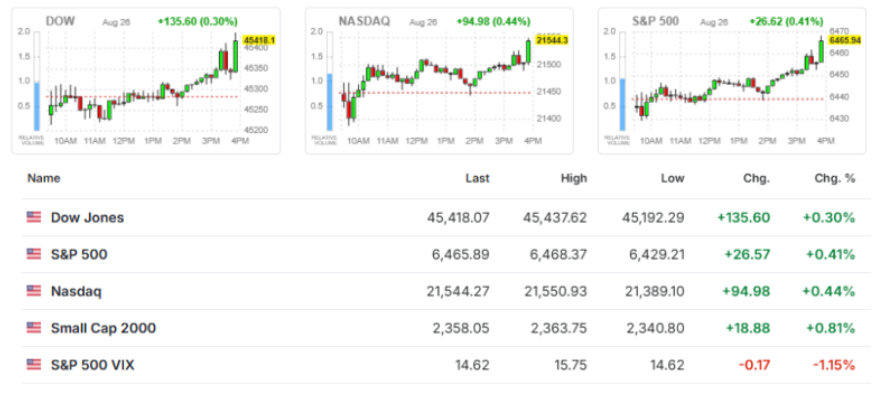The height and width of the screenshot is (395, 896).
Task: Click the US flag beside Small Cap 2000
Action: click(34, 328)
